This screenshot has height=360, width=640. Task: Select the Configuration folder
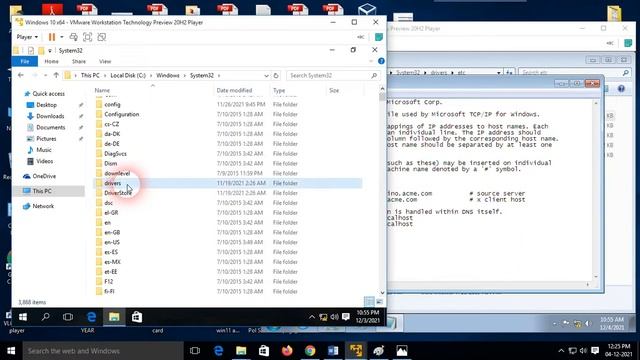[x=122, y=114]
